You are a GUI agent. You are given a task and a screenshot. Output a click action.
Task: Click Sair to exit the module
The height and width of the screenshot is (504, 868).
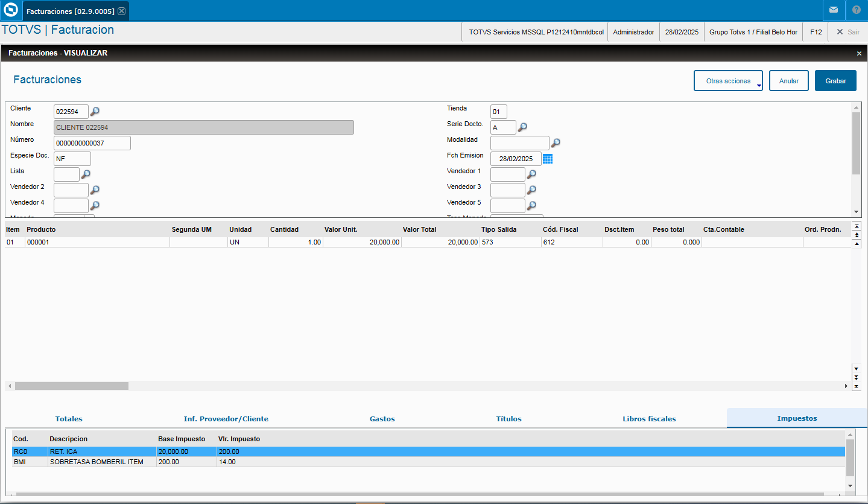[x=848, y=32]
